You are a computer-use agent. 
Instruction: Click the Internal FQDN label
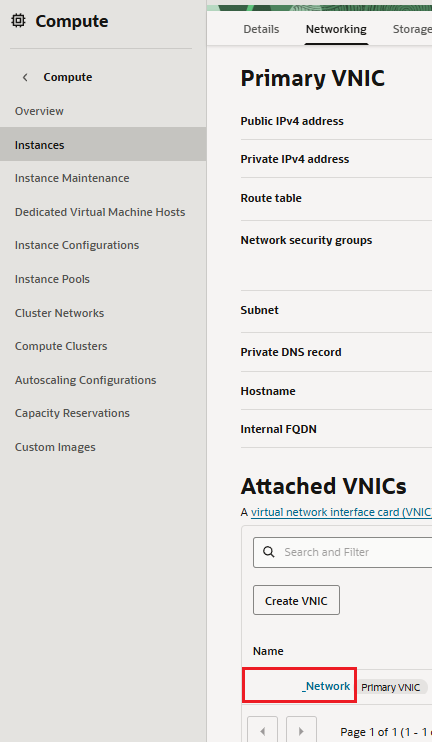point(279,429)
